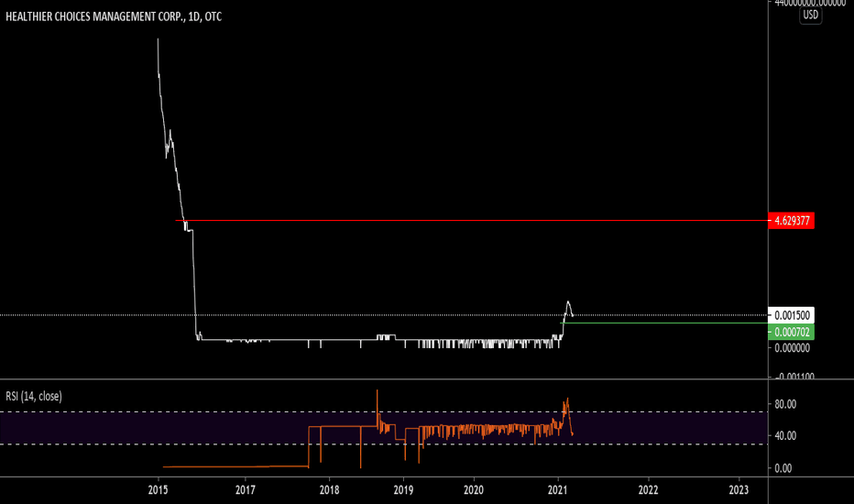Click the 40.00 RSI axis value
Screen dimensions: 854x504
point(785,435)
